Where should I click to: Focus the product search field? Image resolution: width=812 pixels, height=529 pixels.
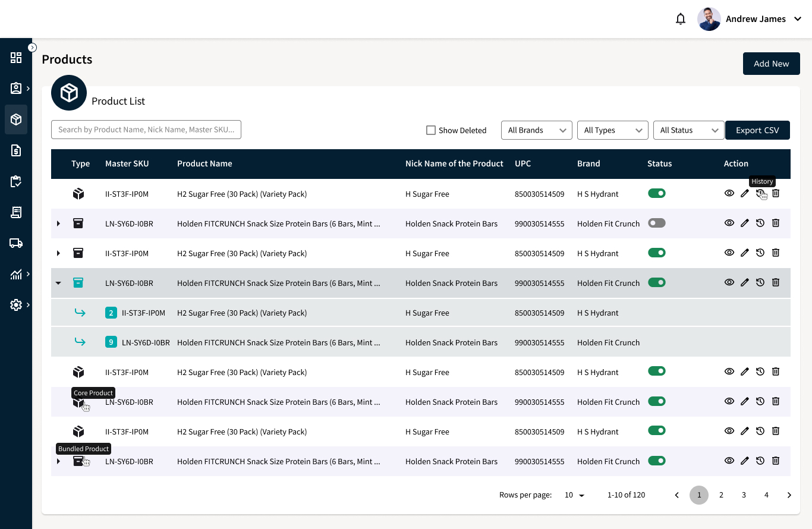tap(146, 130)
